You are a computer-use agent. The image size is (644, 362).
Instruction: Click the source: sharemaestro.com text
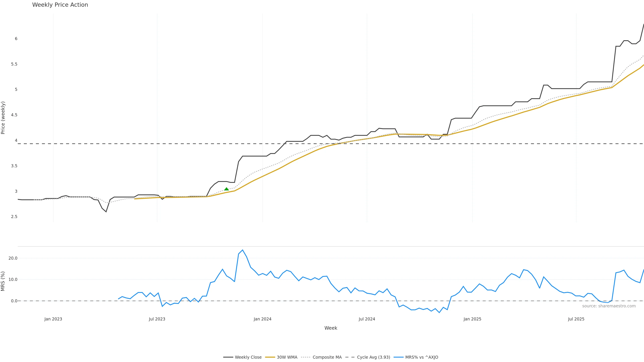pyautogui.click(x=609, y=306)
